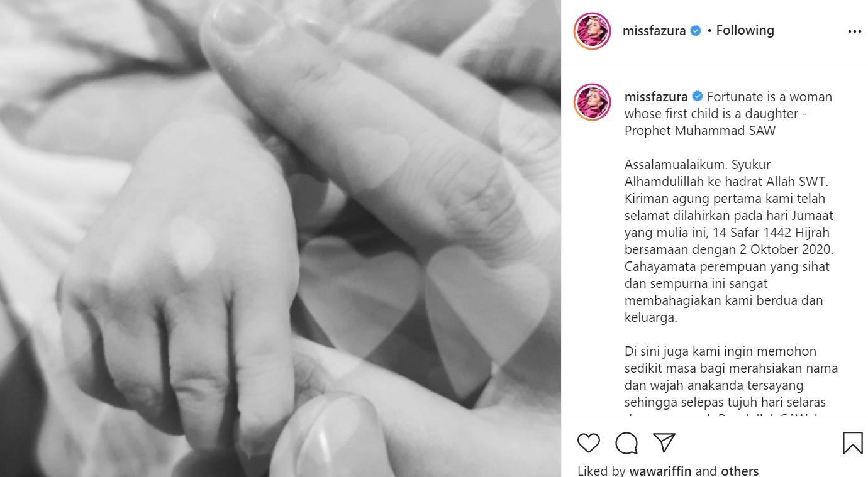This screenshot has height=477, width=868.
Task: Click the missfazura avatar beside the caption
Action: tap(593, 102)
